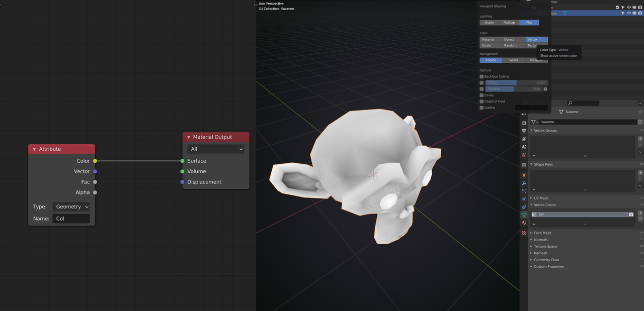Add a new vertex color layer
This screenshot has height=311, width=644.
click(640, 213)
